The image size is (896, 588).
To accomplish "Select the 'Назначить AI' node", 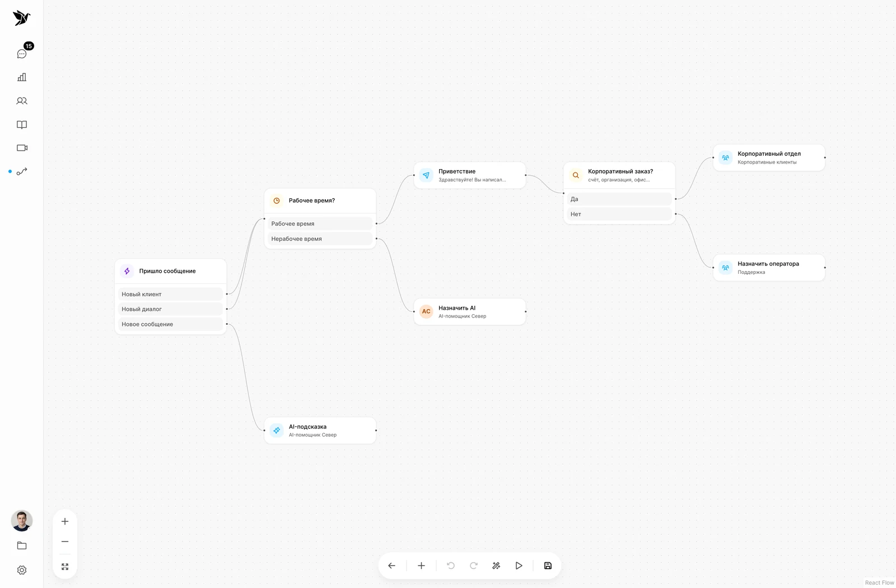I will point(470,311).
